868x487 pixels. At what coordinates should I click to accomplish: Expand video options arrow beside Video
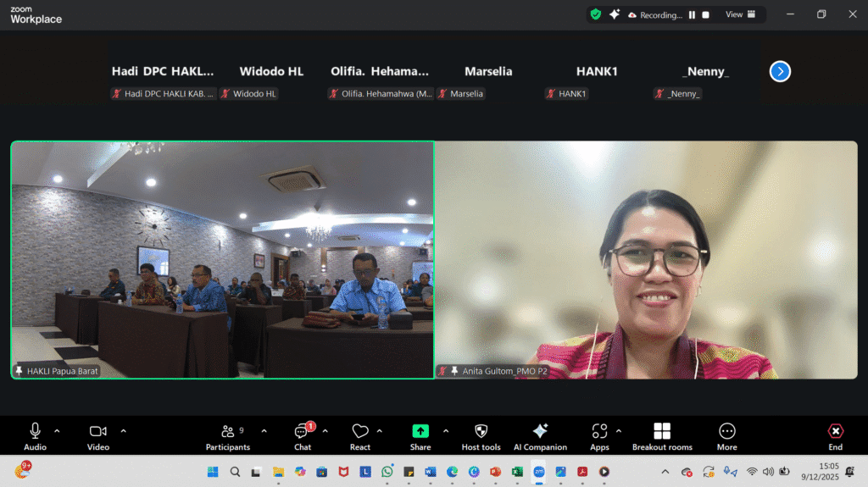[123, 430]
